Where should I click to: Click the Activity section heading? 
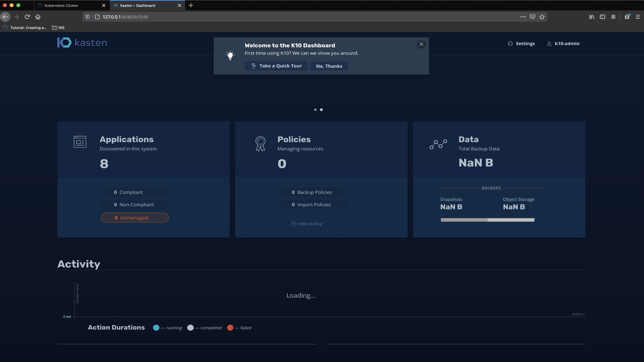[x=79, y=264]
